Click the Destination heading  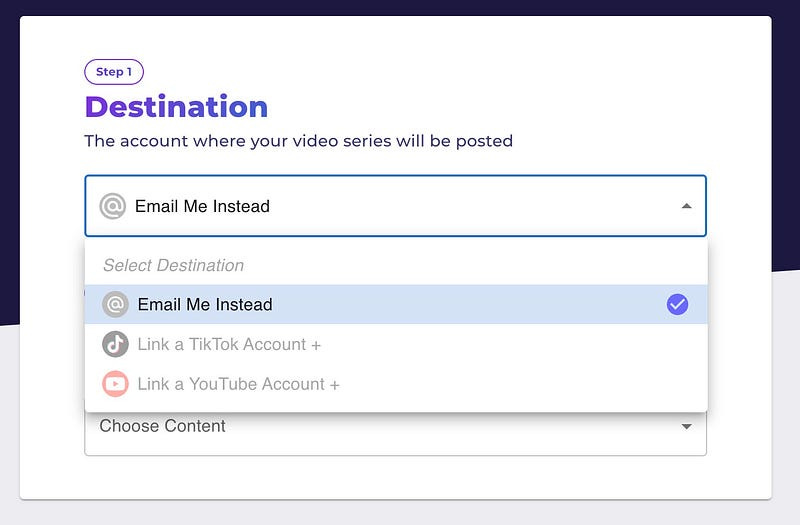tap(177, 107)
